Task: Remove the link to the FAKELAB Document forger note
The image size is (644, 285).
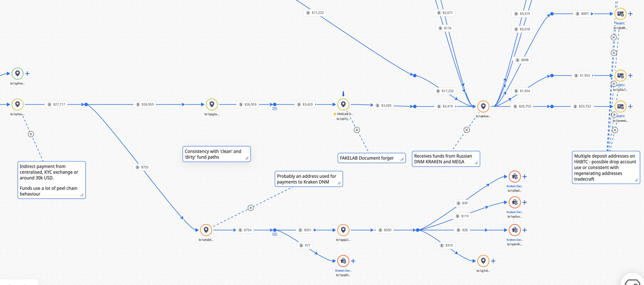Action: pyautogui.click(x=357, y=130)
